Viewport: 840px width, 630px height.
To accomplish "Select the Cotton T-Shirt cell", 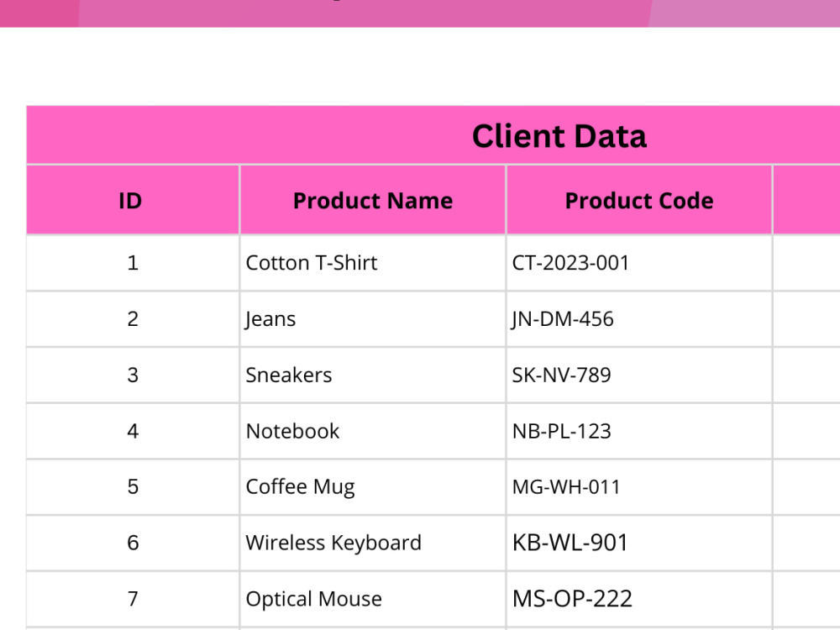I will click(373, 263).
